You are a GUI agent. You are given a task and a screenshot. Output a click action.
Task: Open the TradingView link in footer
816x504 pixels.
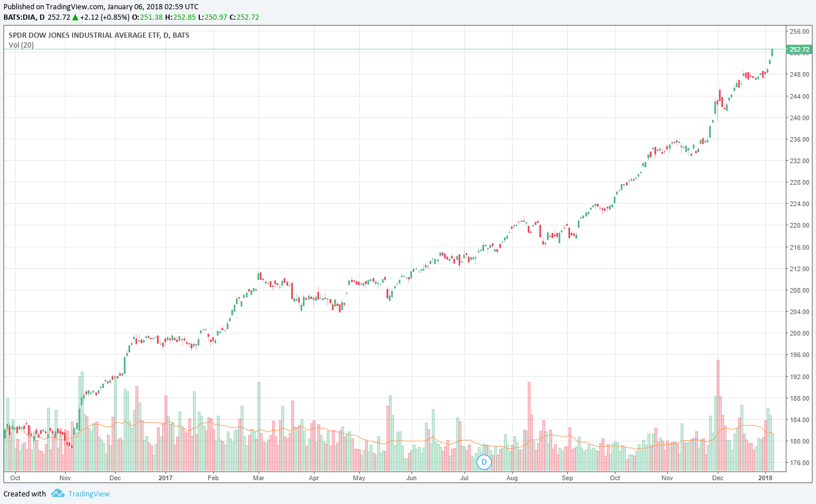[x=88, y=494]
